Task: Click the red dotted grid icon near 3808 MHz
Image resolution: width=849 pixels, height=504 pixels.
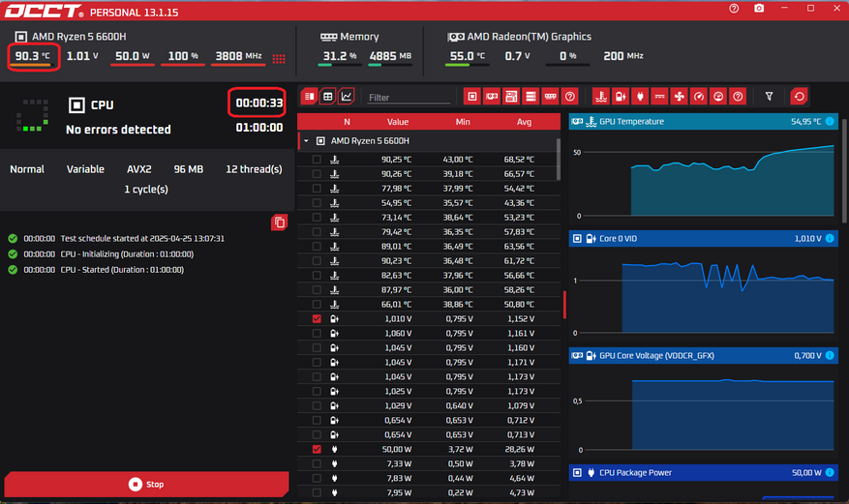Action: click(279, 58)
